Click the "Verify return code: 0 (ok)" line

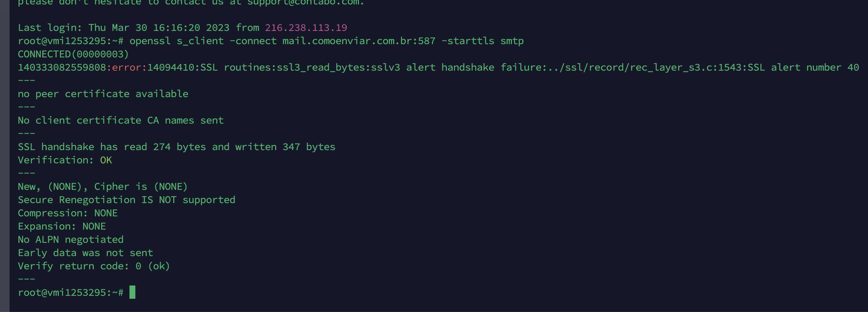(94, 266)
